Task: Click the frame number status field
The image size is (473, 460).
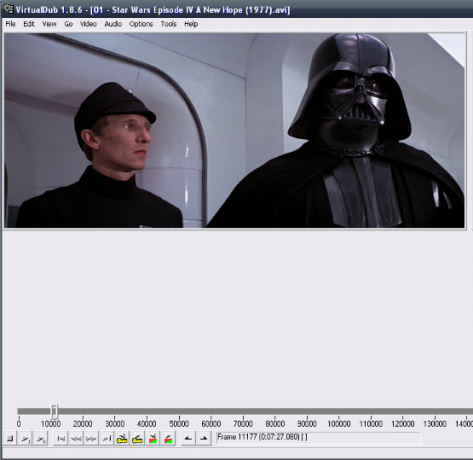Action: [318, 438]
